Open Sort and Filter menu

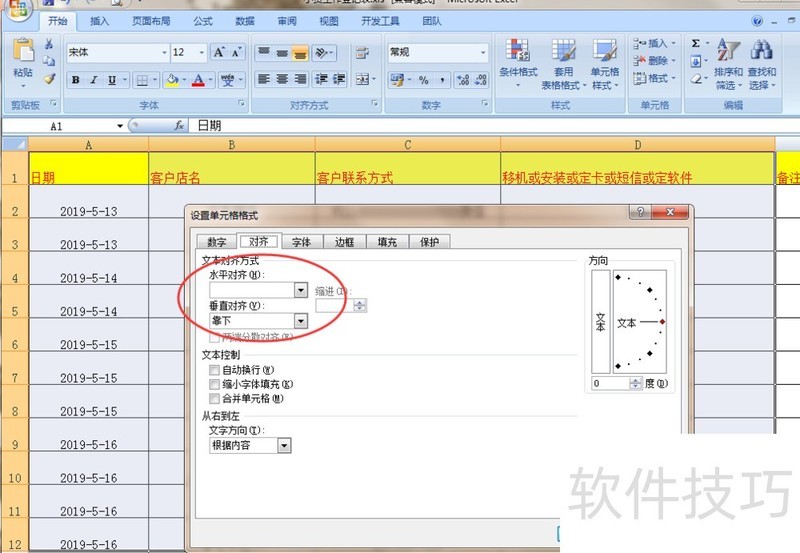[728, 63]
